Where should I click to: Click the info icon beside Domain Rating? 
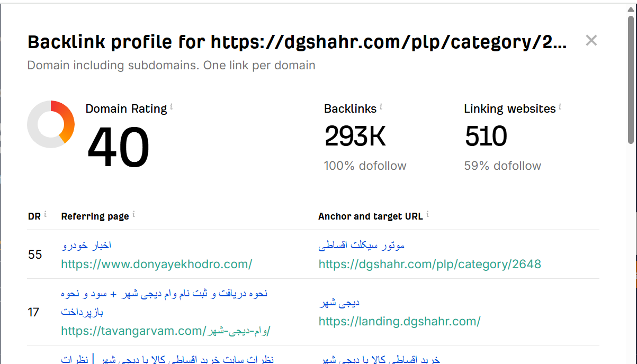coord(172,107)
